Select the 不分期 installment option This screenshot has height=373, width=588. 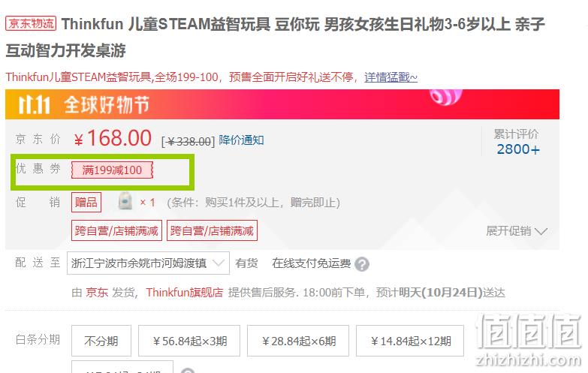click(101, 341)
